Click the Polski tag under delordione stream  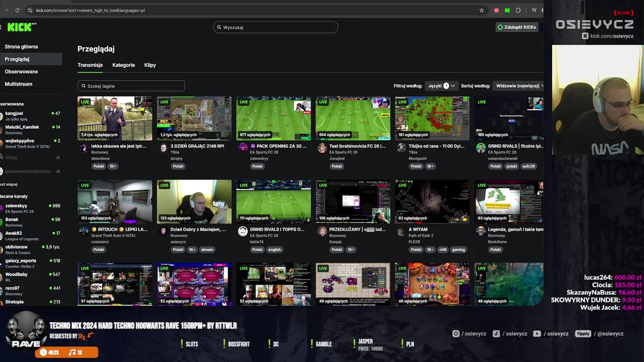point(99,166)
